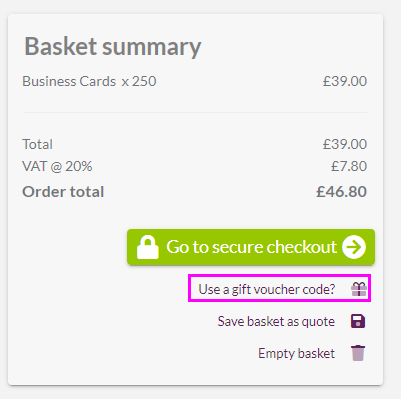Click the £39.00 Total amount
This screenshot has height=399, width=401.
click(x=345, y=144)
